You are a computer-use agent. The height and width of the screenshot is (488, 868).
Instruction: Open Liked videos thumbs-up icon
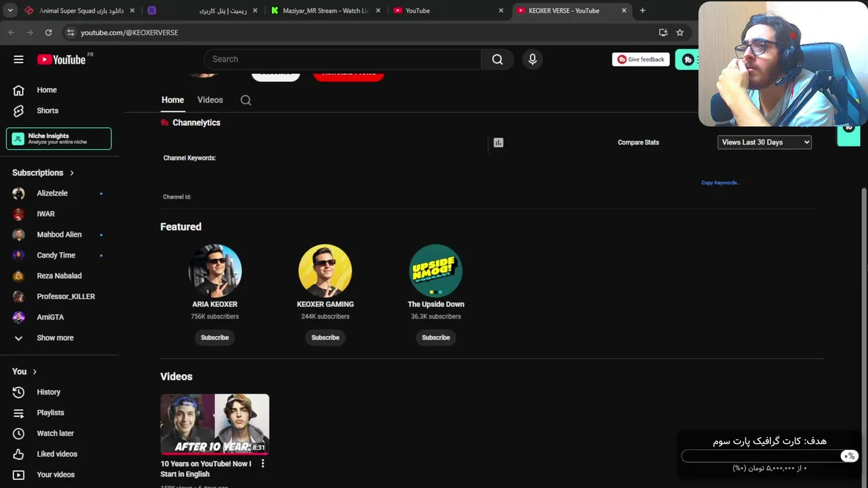[x=18, y=454]
